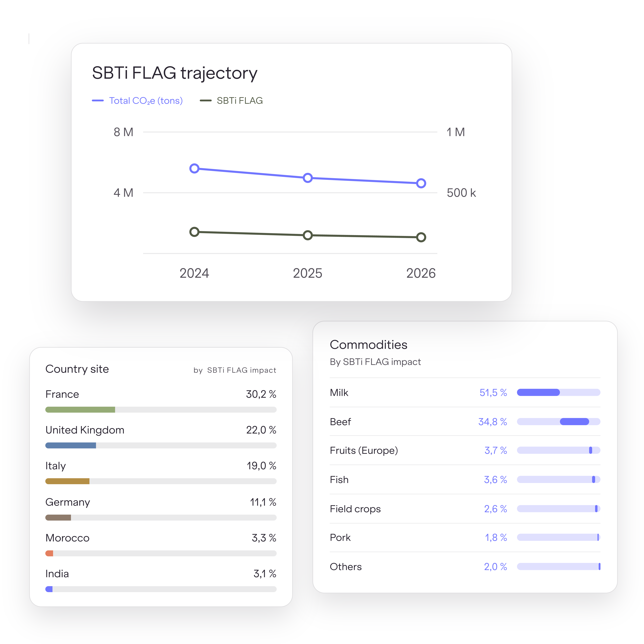Click the United Kingdom progress bar
Screen dimensions: 644x644
point(161,445)
